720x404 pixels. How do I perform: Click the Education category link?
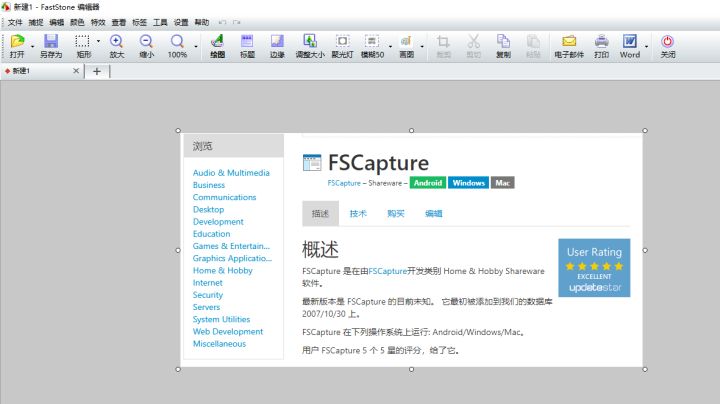click(x=212, y=234)
